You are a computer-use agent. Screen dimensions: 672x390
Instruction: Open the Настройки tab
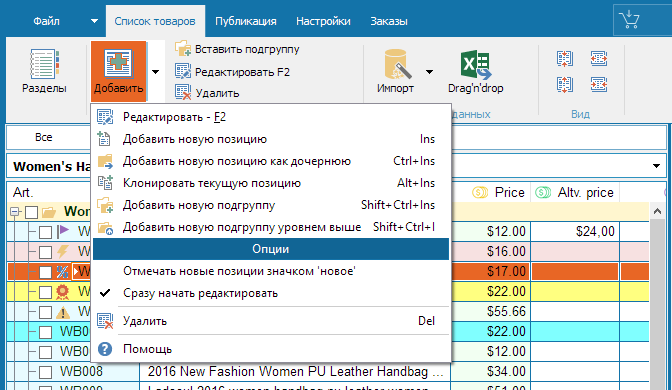pos(323,21)
